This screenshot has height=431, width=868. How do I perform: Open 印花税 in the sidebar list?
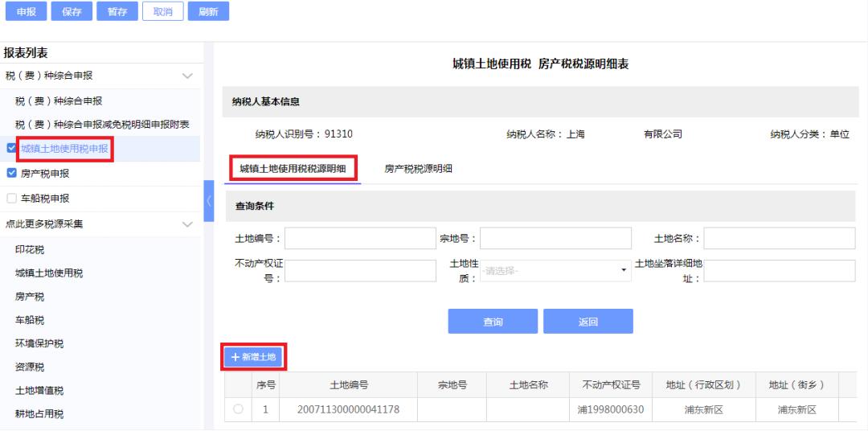point(30,250)
